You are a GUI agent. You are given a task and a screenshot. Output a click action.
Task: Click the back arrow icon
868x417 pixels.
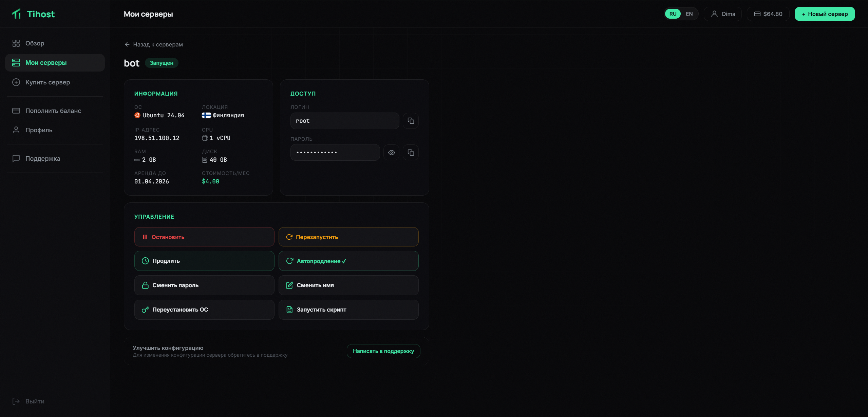[x=127, y=44]
